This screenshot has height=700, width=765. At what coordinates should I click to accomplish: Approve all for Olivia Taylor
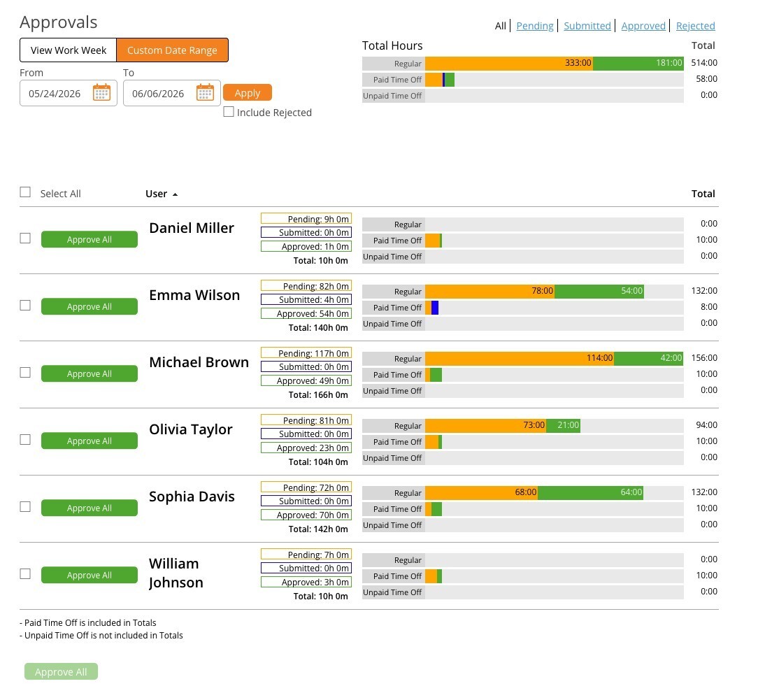coord(90,441)
